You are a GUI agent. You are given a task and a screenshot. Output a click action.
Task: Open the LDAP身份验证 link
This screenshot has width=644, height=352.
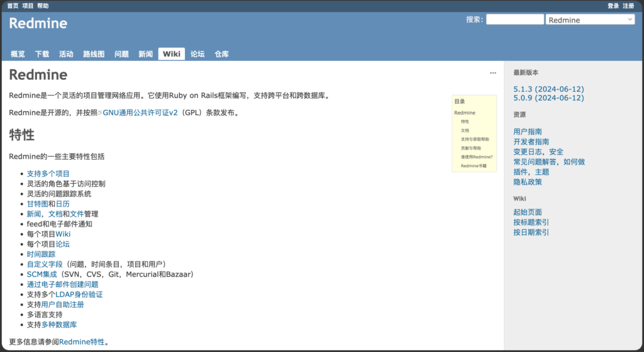[x=79, y=294]
